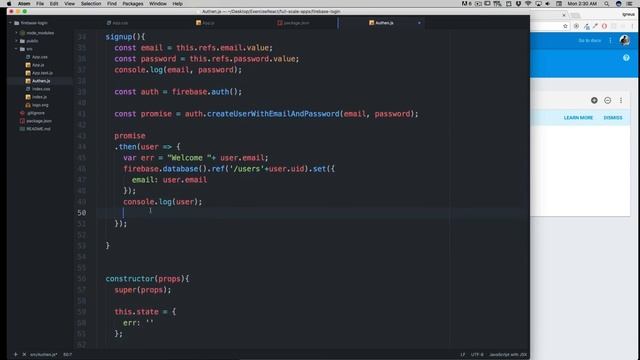Click the help question mark icon
Screen dimensions: 640x360
point(626,58)
